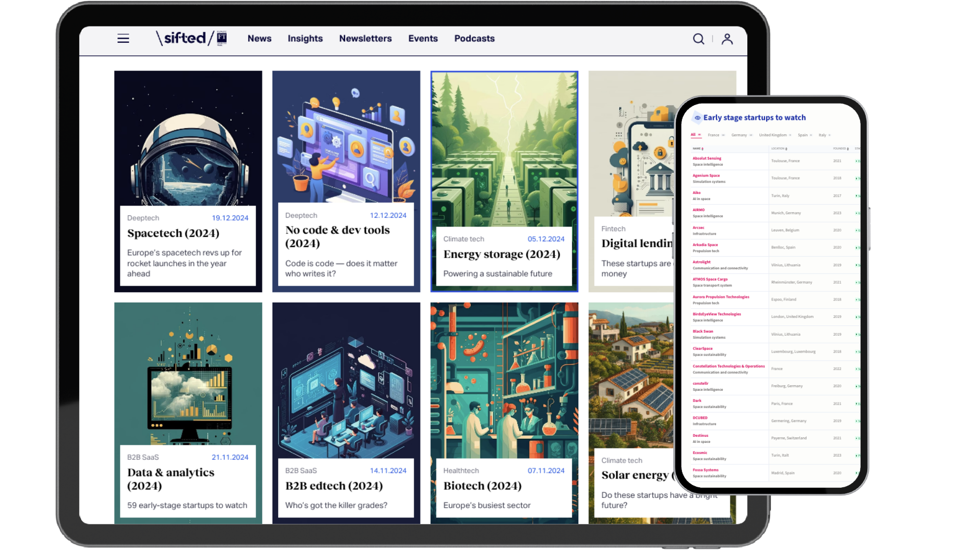This screenshot has width=980, height=551.
Task: Sort table by Location column arrows
Action: click(x=786, y=149)
